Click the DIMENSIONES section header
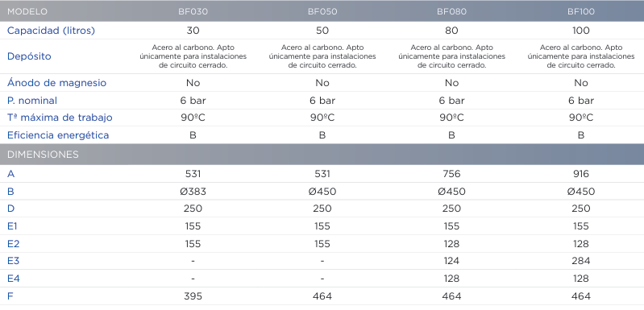Screen dimensions: 644x310 click(43, 155)
